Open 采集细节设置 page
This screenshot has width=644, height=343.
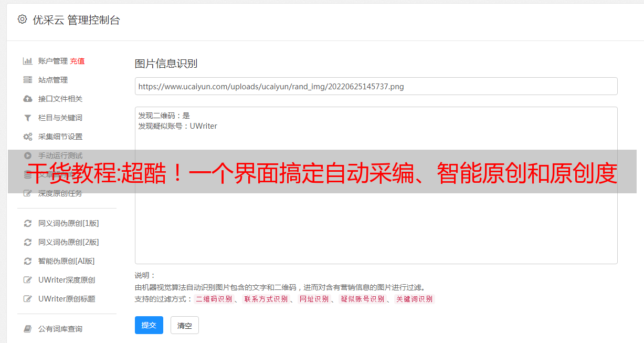(x=60, y=137)
